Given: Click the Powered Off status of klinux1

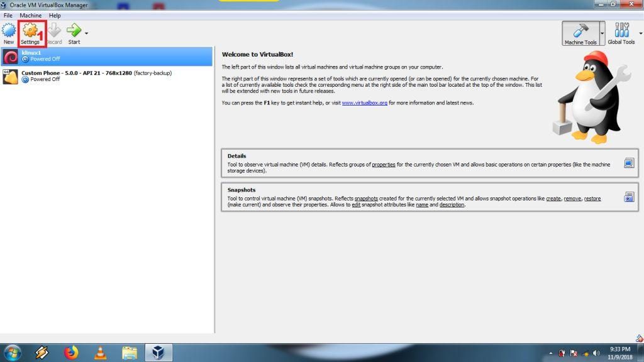Looking at the screenshot, I should click(x=45, y=59).
